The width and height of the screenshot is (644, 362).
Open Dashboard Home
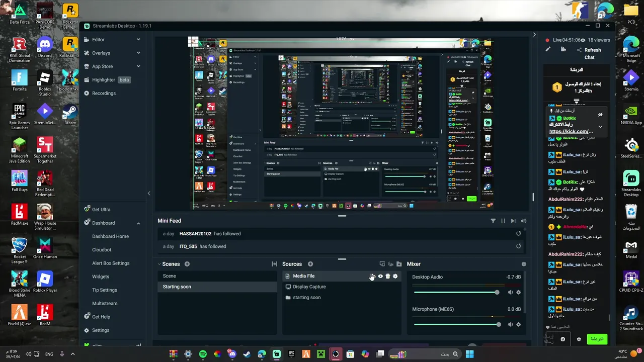click(x=110, y=236)
